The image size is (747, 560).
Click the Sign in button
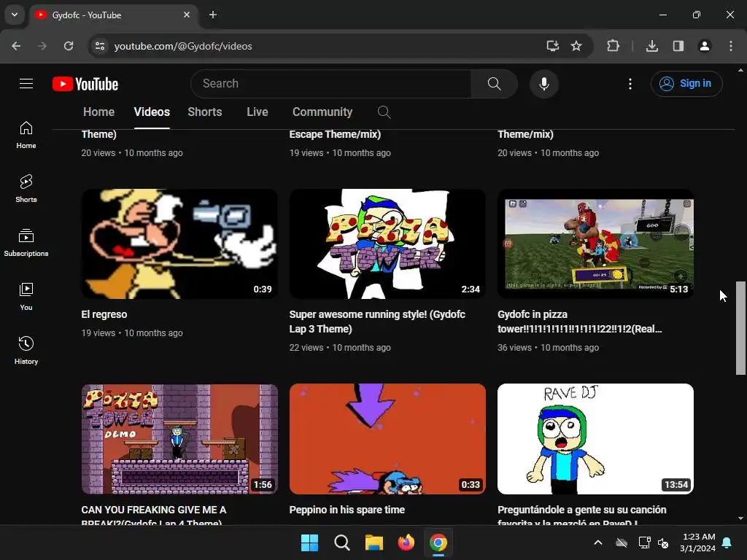[686, 84]
